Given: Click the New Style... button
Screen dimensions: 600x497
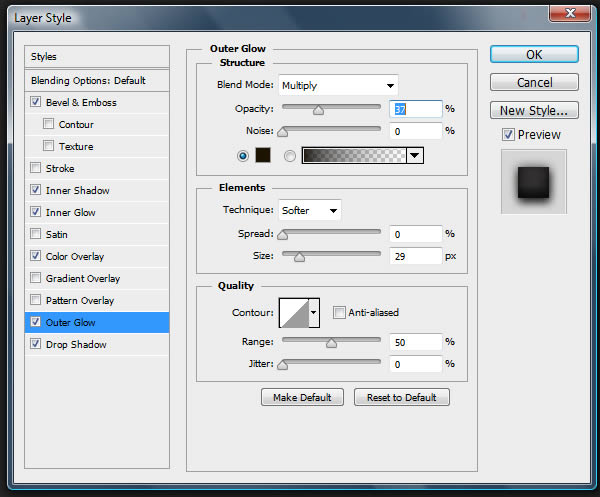Looking at the screenshot, I should pos(534,110).
